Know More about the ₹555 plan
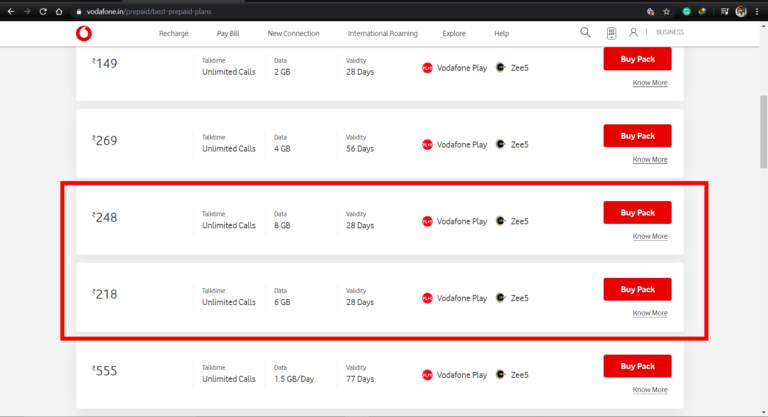 (x=650, y=390)
